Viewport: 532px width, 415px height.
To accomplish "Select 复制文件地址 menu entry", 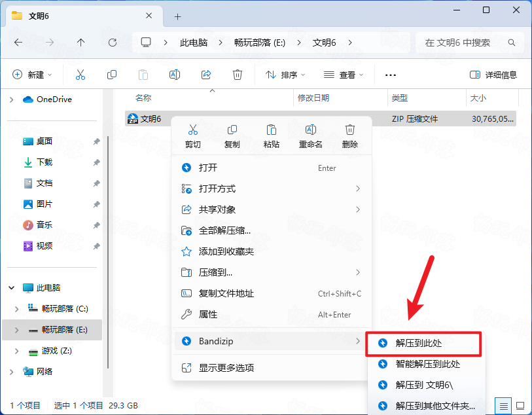I will coord(272,293).
